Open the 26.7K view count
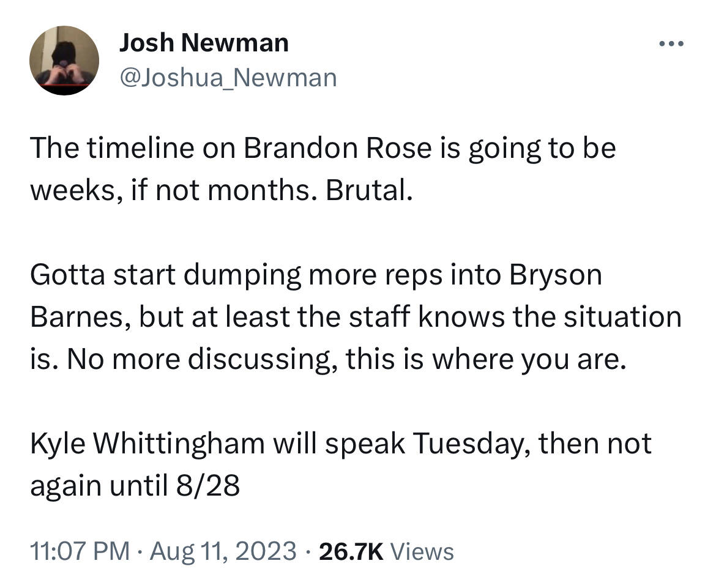716x588 pixels. 351,551
